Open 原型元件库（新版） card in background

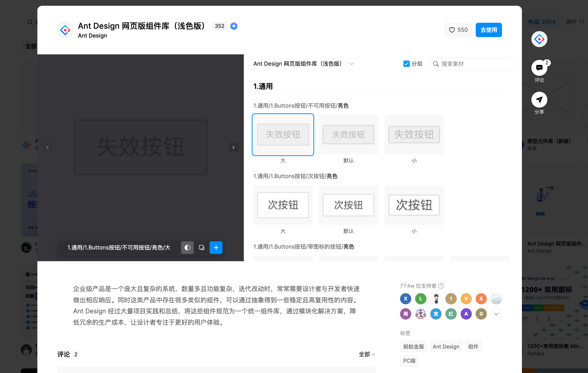[x=549, y=141]
